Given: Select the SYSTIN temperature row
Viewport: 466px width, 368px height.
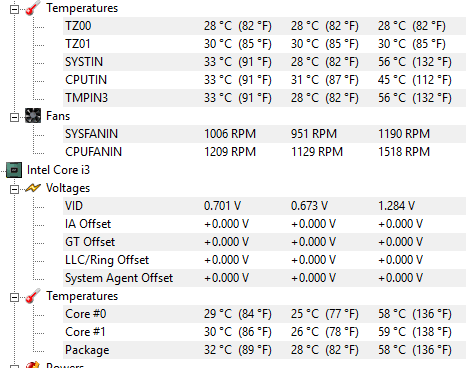Looking at the screenshot, I should point(264,62).
